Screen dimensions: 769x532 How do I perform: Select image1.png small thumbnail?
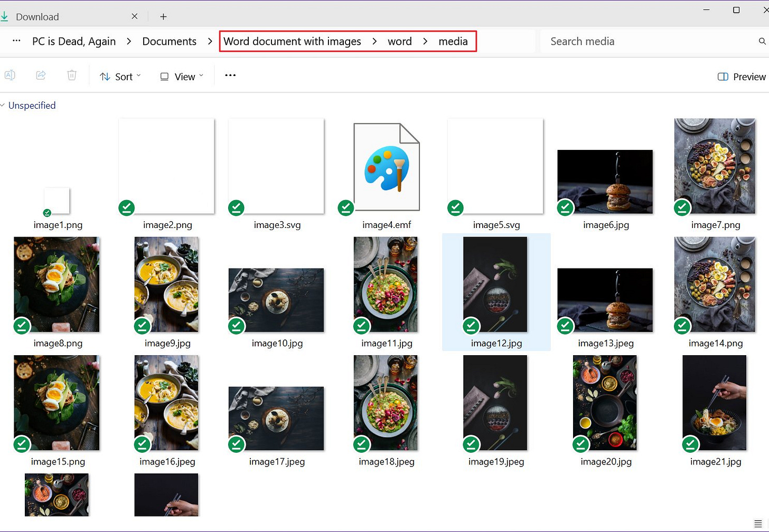tap(57, 201)
